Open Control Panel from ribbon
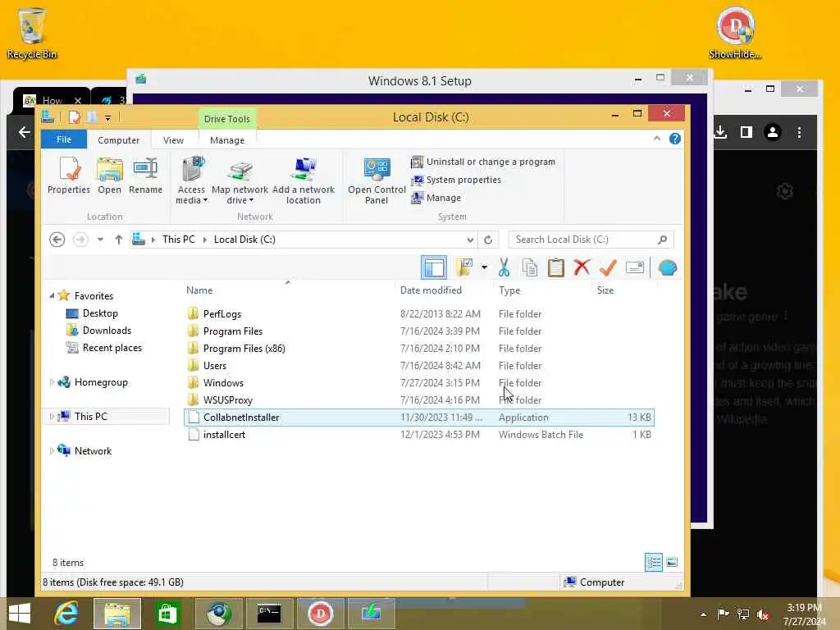The width and height of the screenshot is (840, 630). point(377,181)
